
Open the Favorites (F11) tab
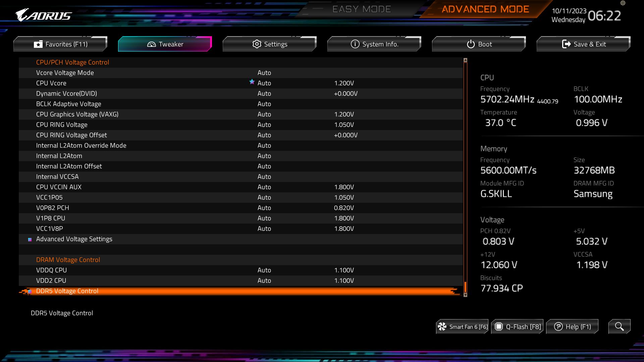(x=60, y=44)
